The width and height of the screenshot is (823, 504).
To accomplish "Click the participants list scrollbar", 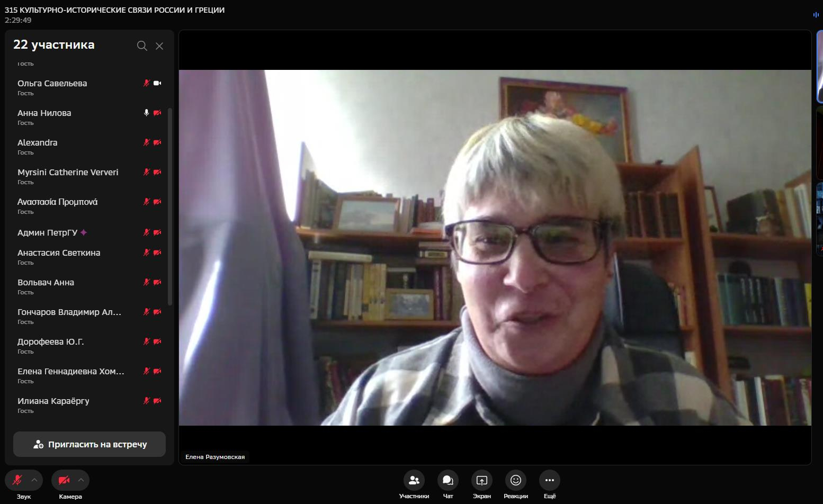I will point(170,206).
